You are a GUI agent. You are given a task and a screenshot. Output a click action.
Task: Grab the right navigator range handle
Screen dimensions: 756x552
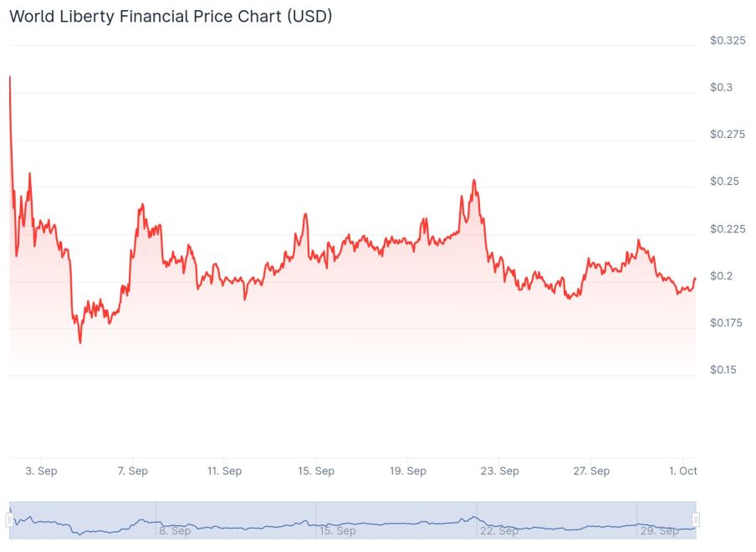(696, 520)
